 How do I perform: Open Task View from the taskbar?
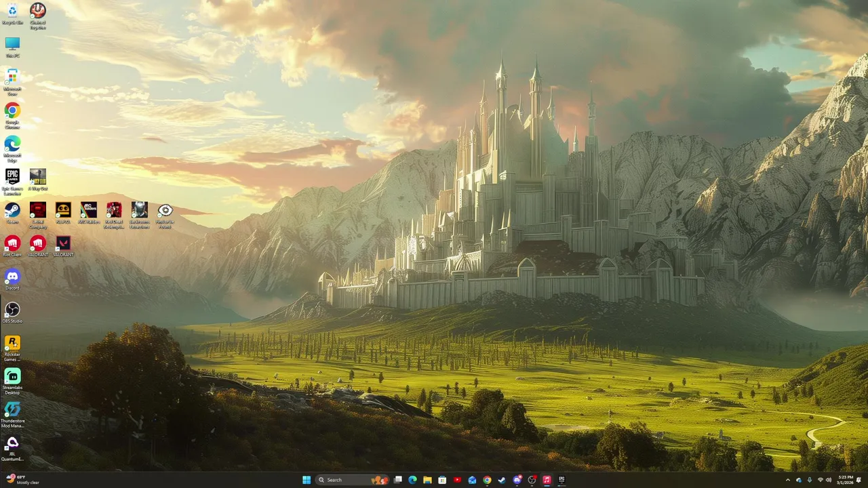(398, 480)
